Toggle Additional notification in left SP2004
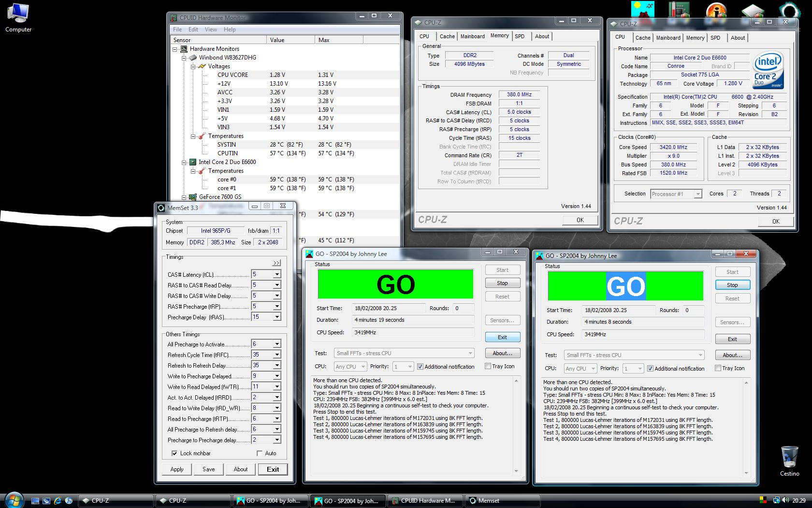The image size is (812, 508). tap(420, 367)
